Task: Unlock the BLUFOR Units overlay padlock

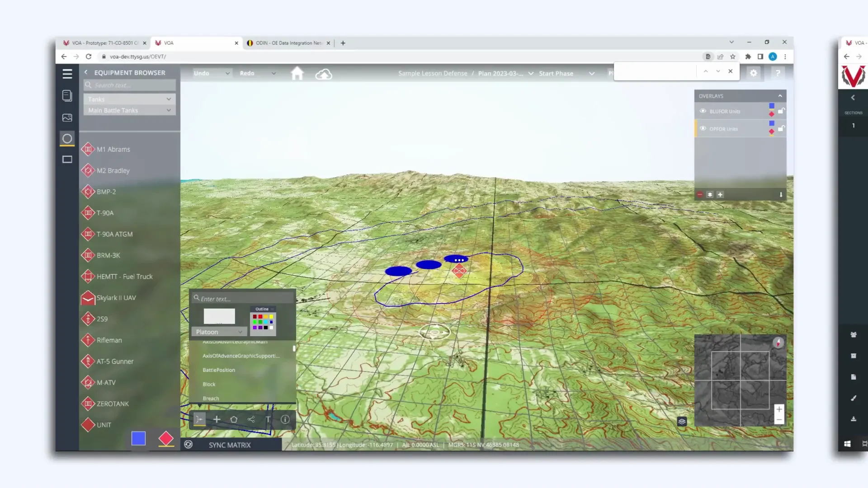Action: 782,111
